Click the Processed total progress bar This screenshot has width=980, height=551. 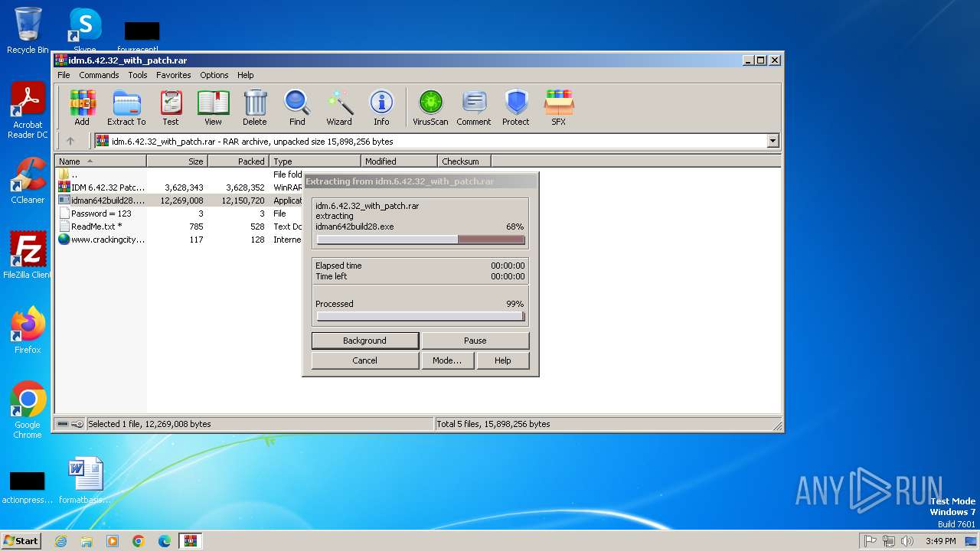pyautogui.click(x=421, y=316)
